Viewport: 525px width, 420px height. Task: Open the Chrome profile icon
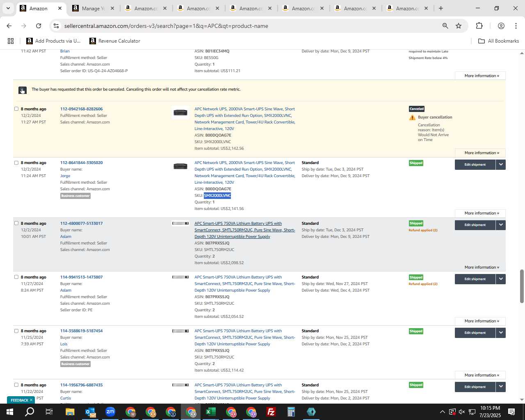coord(501,26)
